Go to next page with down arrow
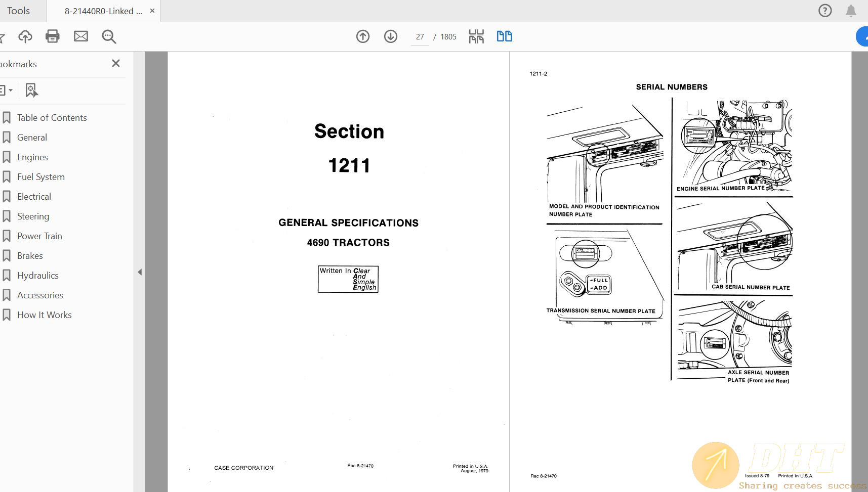Image resolution: width=868 pixels, height=492 pixels. click(x=390, y=36)
